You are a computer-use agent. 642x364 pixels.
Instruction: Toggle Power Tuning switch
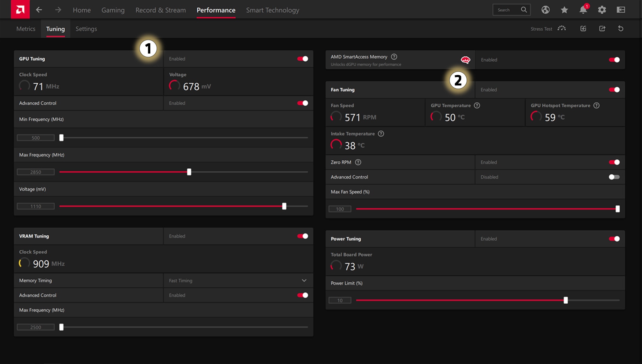coord(614,239)
